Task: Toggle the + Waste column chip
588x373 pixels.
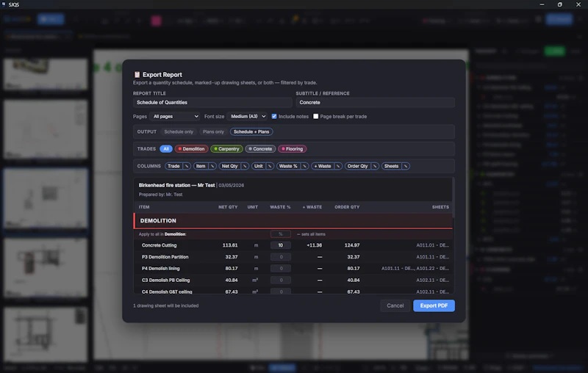Action: click(323, 166)
